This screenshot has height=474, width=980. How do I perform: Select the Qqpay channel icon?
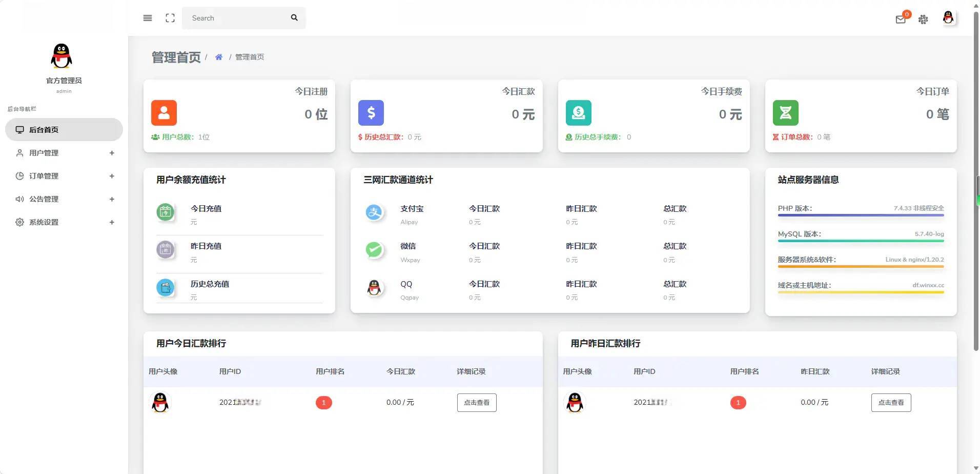click(374, 288)
